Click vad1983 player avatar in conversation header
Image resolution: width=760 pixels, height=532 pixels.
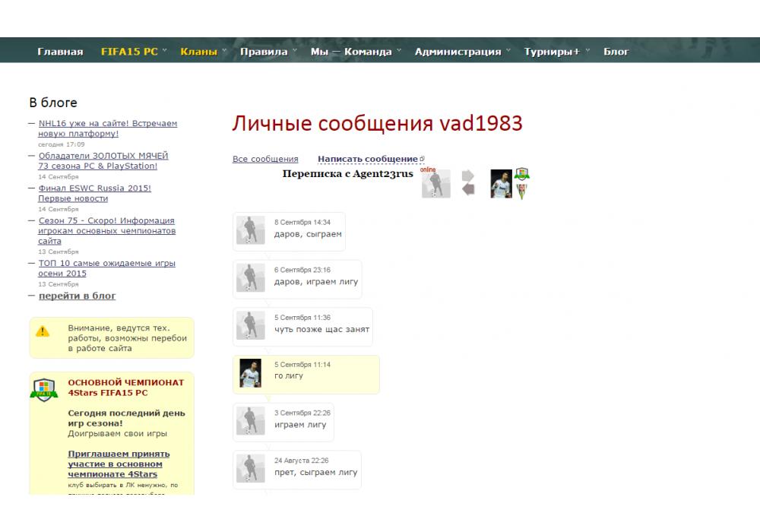pos(501,184)
